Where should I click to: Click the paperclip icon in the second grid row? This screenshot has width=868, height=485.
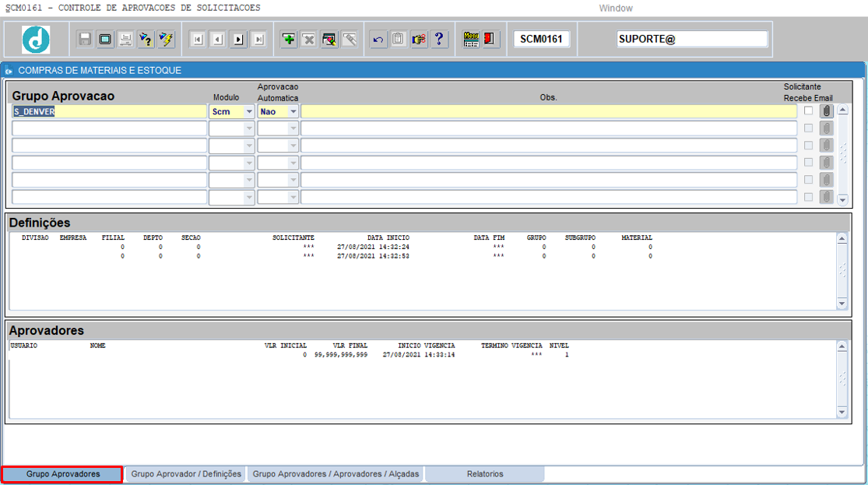click(827, 128)
